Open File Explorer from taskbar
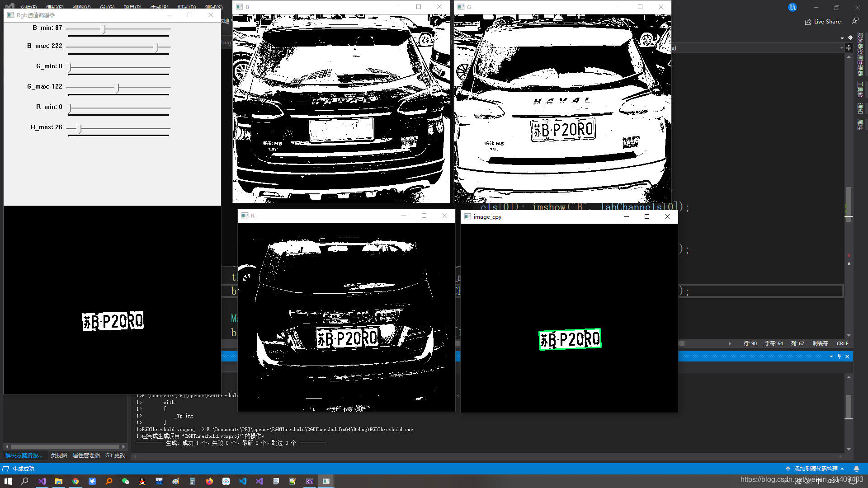The image size is (868, 488). pyautogui.click(x=58, y=481)
